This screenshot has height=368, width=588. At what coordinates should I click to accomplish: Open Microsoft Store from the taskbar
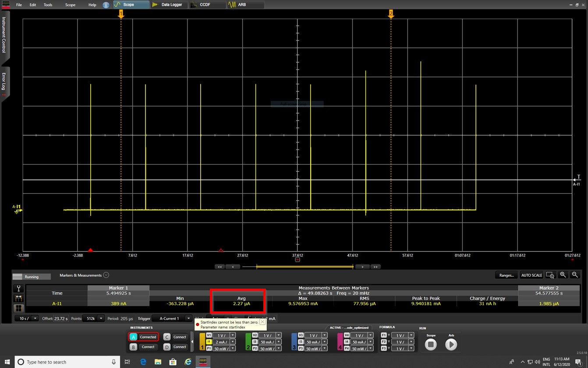pyautogui.click(x=173, y=362)
